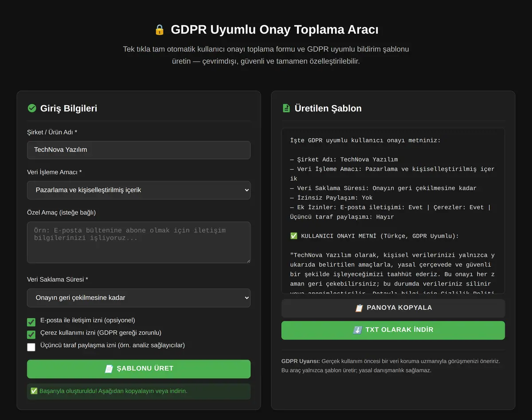Click the label text 'E-posta ile iletişim izni (opsiyonel)'
Screen dimensions: 532x420
[88, 320]
